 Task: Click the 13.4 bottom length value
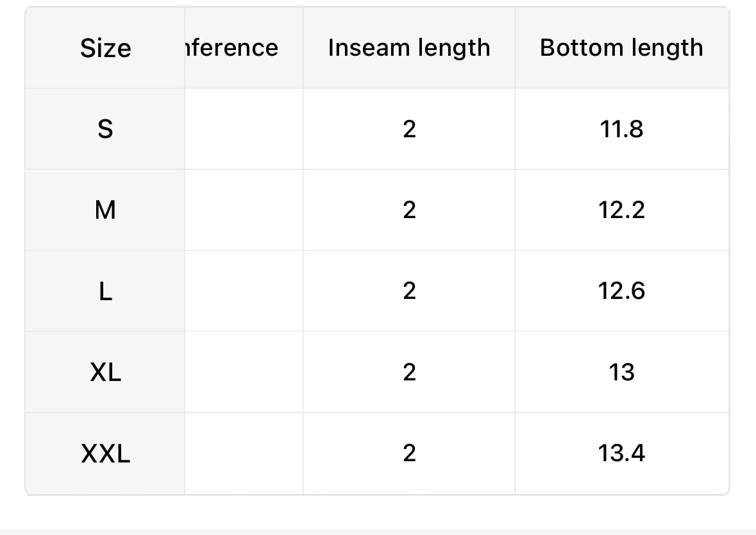click(621, 454)
